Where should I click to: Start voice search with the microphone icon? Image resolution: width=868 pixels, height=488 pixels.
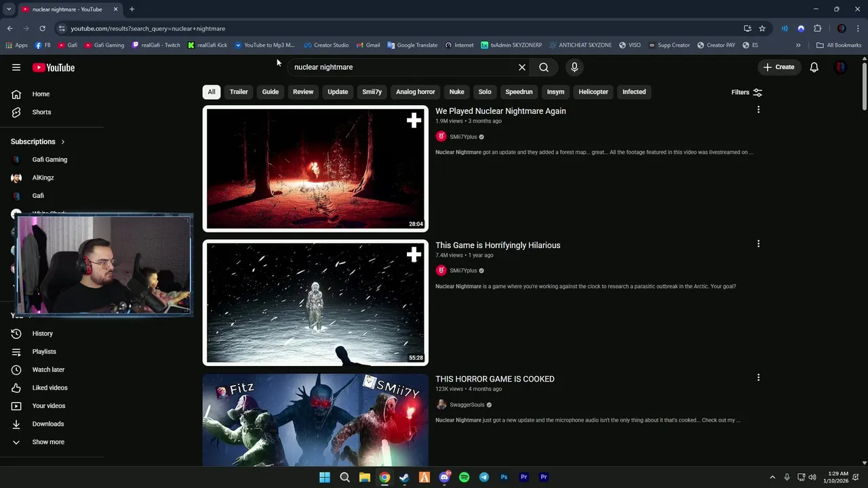pos(574,67)
